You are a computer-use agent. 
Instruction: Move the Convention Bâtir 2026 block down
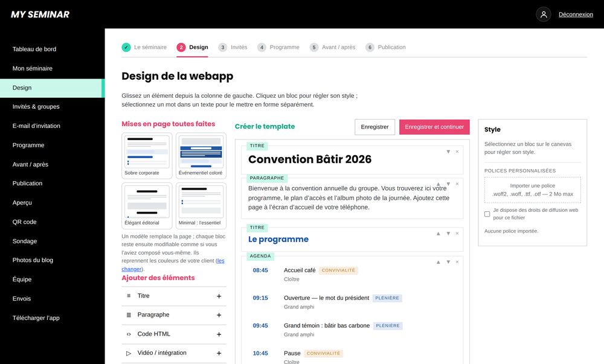tap(448, 152)
